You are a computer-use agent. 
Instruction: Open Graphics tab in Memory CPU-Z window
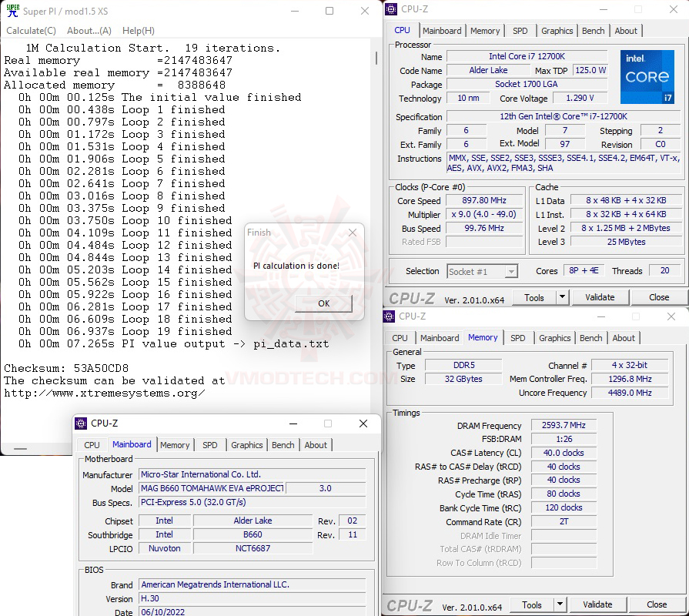coord(554,338)
